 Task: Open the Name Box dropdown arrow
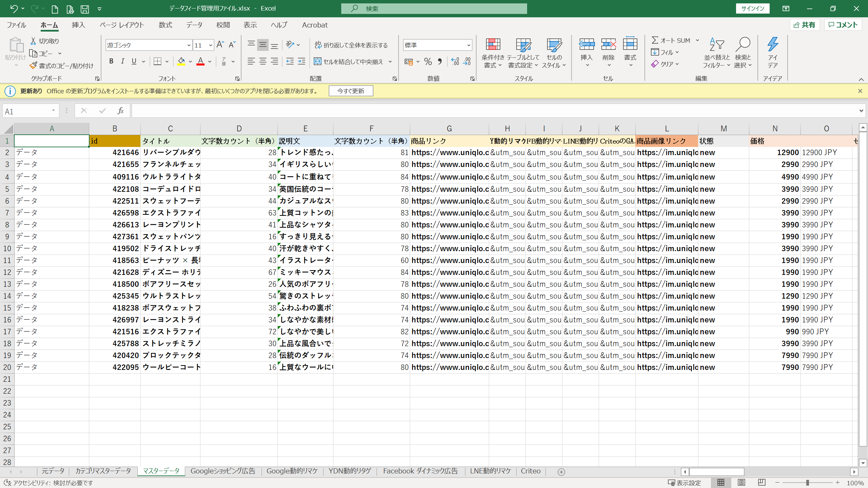[53, 111]
